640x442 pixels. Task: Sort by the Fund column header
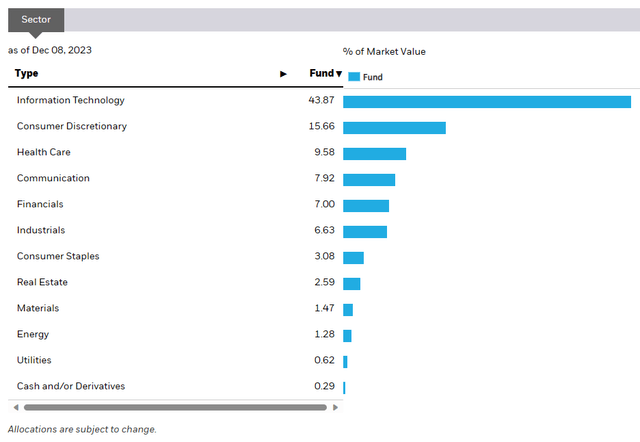325,73
